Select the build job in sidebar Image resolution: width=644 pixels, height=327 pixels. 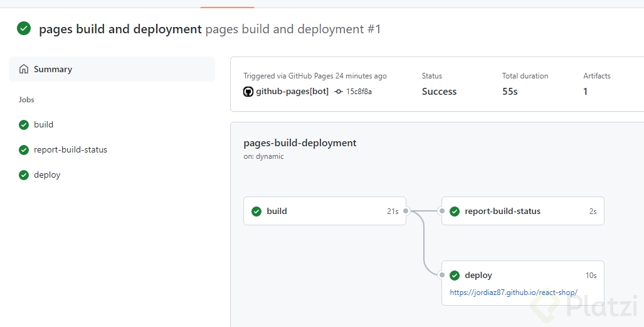(x=43, y=125)
